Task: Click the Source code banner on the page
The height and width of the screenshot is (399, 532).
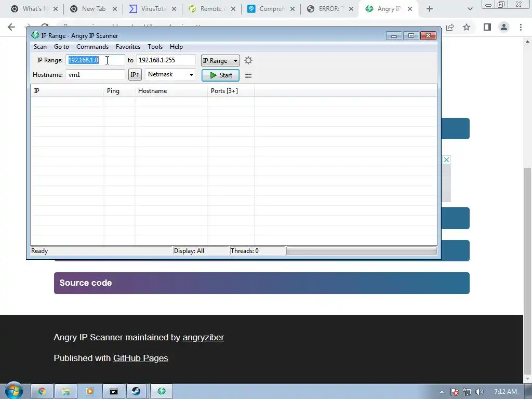Action: (262, 283)
